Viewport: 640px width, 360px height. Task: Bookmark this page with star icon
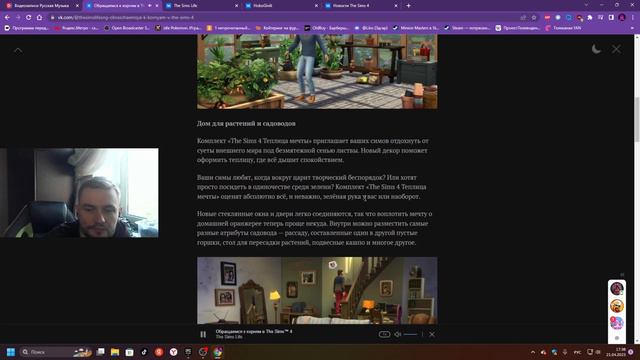pos(534,18)
